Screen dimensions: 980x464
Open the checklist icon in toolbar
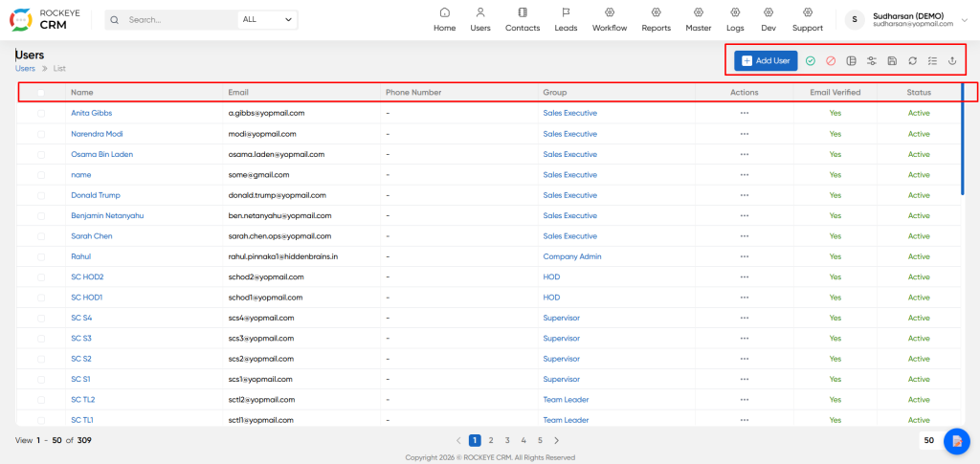click(x=932, y=60)
